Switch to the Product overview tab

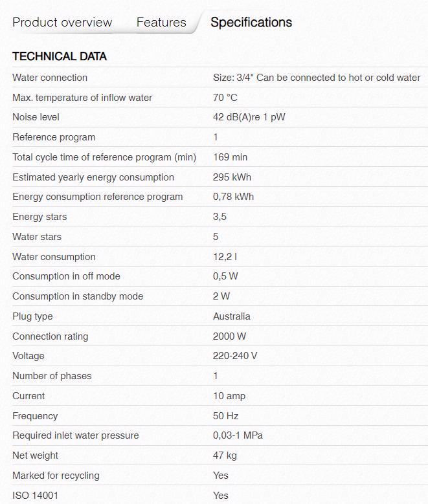62,23
